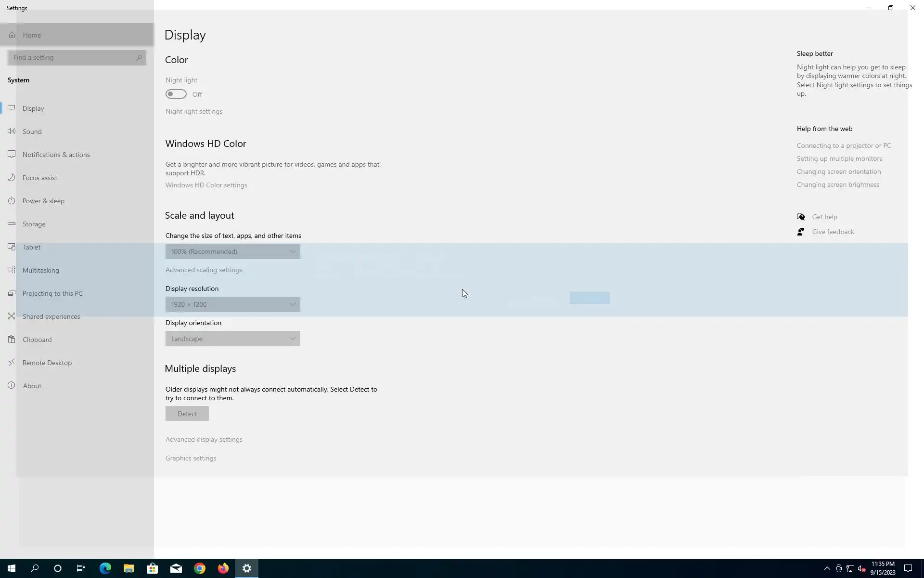Screen dimensions: 924x578
Task: Click the Remote Desktop icon
Action: [x=12, y=362]
